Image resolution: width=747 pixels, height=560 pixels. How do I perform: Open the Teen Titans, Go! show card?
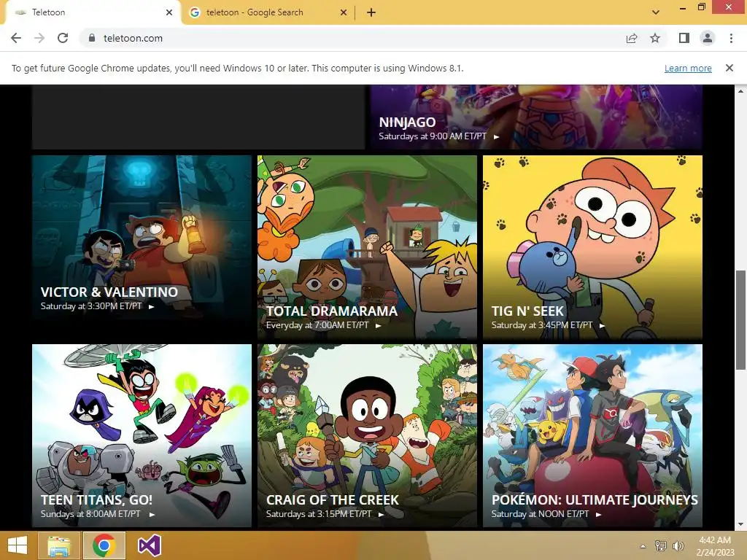point(142,436)
